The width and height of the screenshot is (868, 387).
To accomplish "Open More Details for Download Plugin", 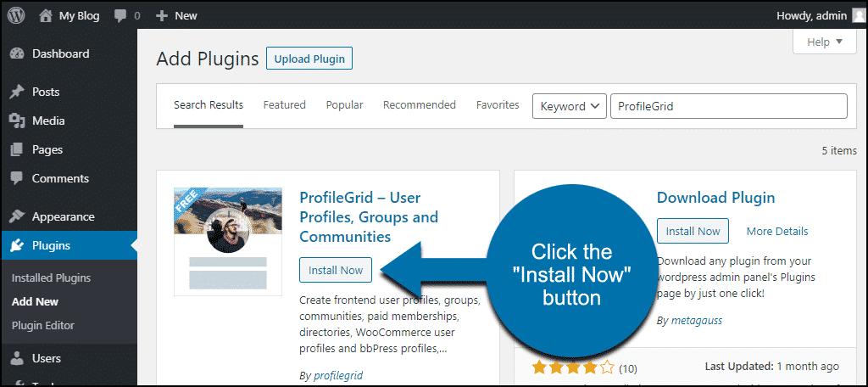I will pos(777,231).
